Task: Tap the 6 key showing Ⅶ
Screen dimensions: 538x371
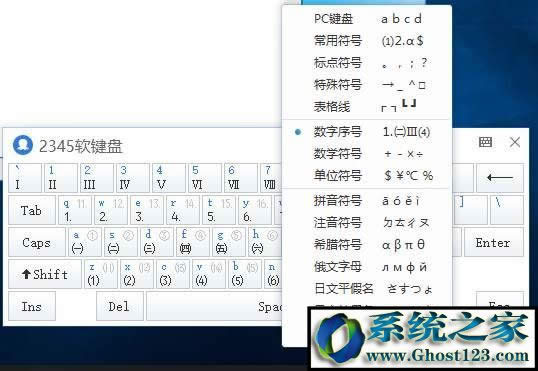Action: 241,178
